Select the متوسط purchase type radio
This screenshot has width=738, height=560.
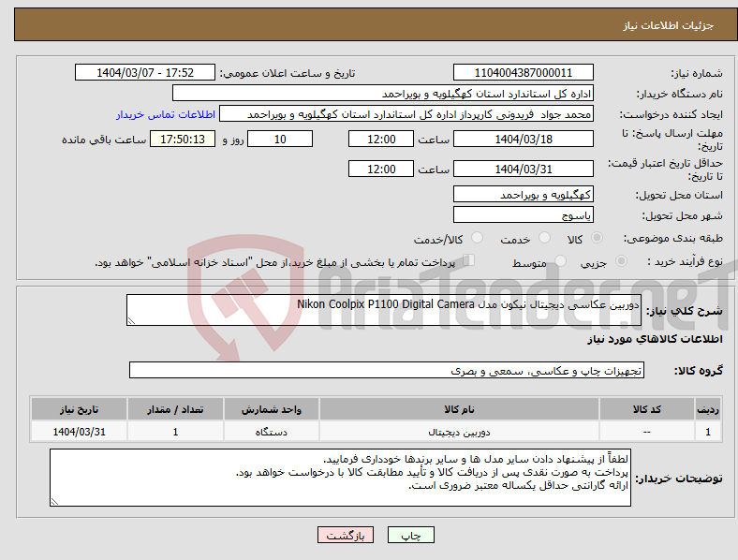click(560, 260)
